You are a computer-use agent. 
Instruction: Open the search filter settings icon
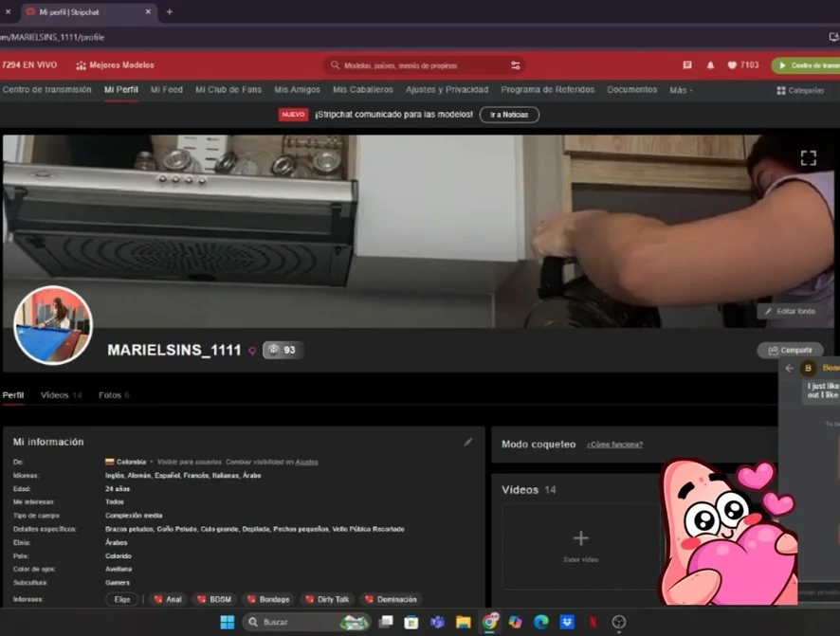(x=515, y=65)
